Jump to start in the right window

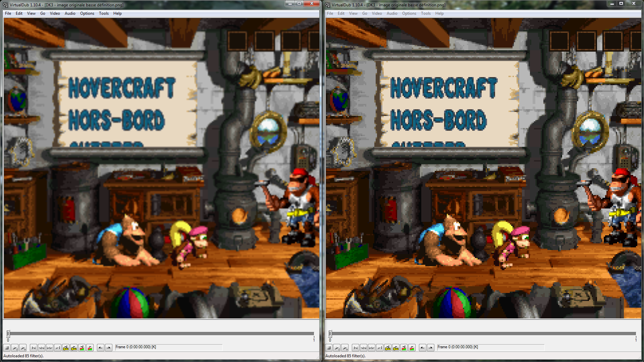pos(356,348)
